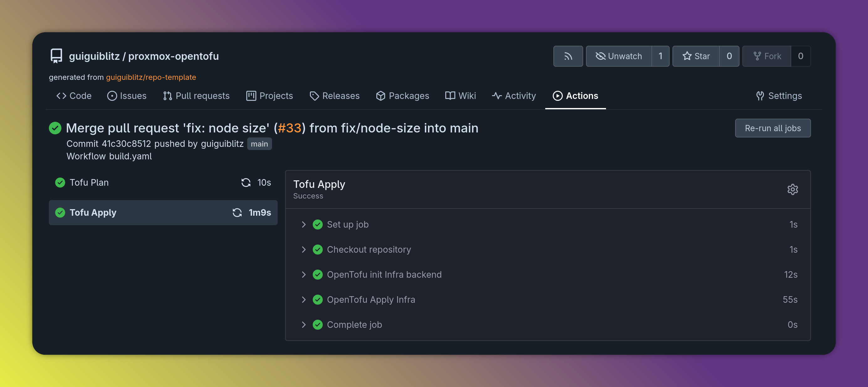Click the 0s duration of Complete job
Image resolution: width=868 pixels, height=387 pixels.
click(792, 325)
